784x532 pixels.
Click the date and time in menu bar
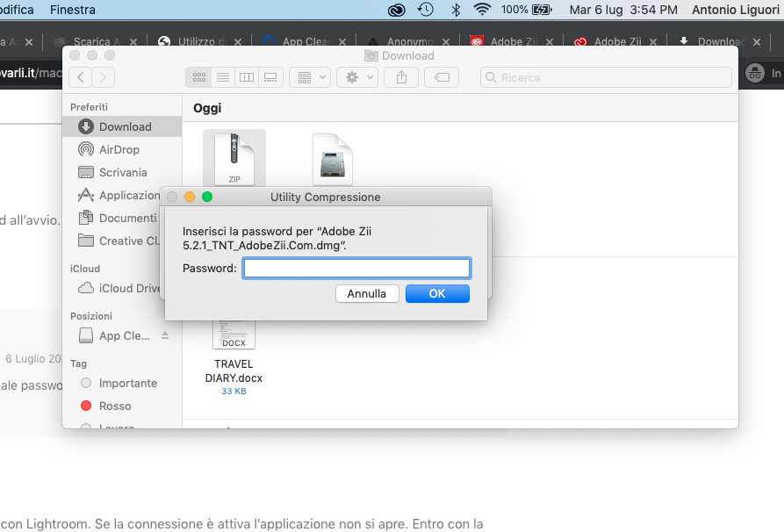(623, 10)
